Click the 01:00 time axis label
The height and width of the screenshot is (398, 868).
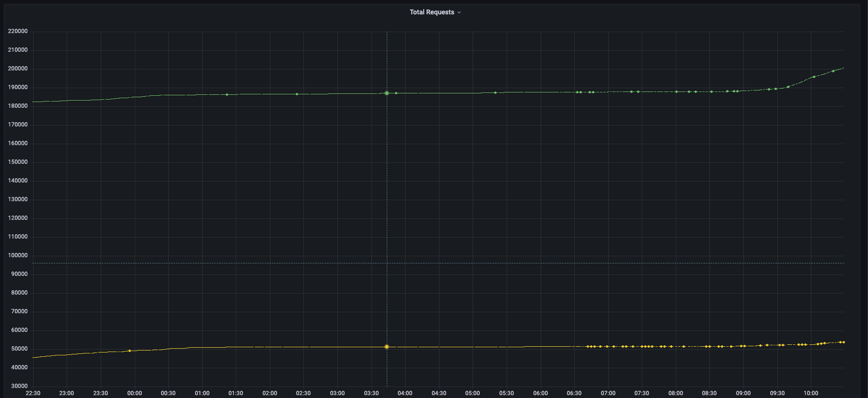click(x=202, y=393)
